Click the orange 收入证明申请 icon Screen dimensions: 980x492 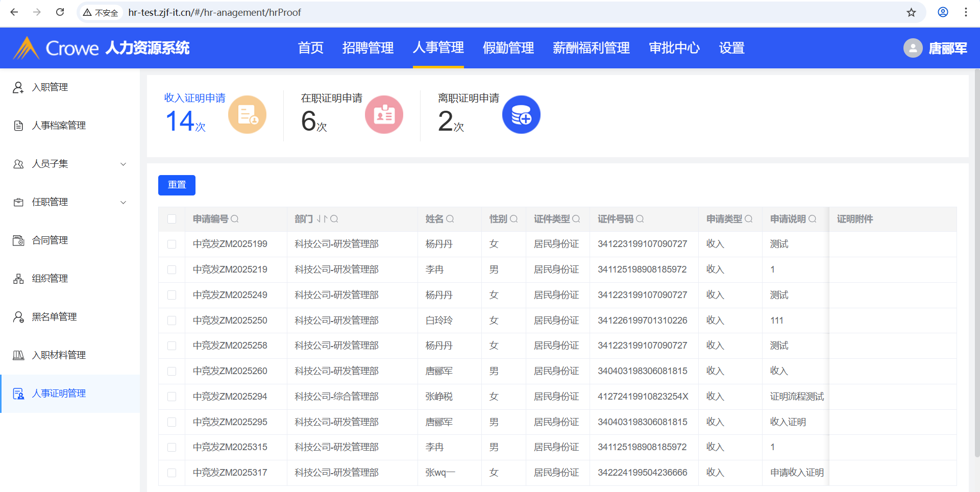coord(247,115)
